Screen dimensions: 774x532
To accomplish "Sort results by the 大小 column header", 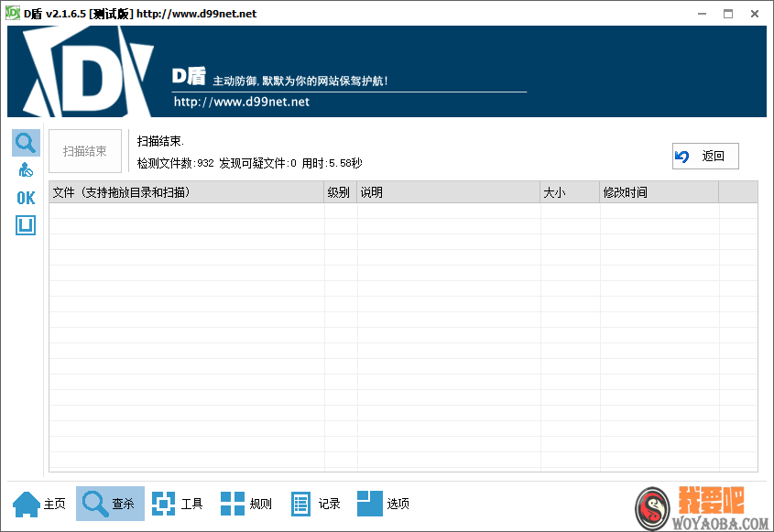I will pos(568,191).
